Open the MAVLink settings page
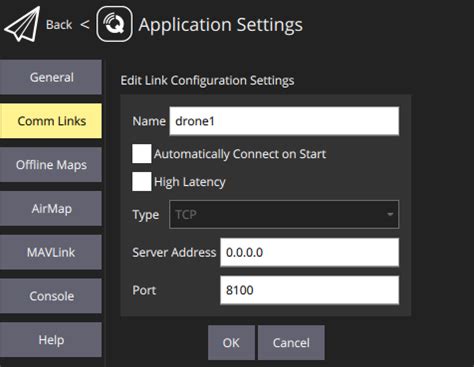474x367 pixels. point(51,252)
